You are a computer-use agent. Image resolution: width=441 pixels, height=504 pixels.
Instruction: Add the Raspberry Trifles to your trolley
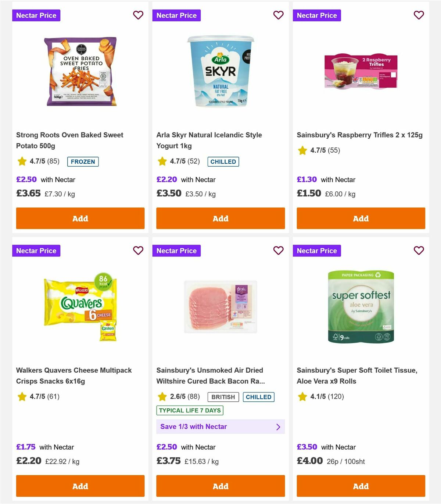point(361,218)
